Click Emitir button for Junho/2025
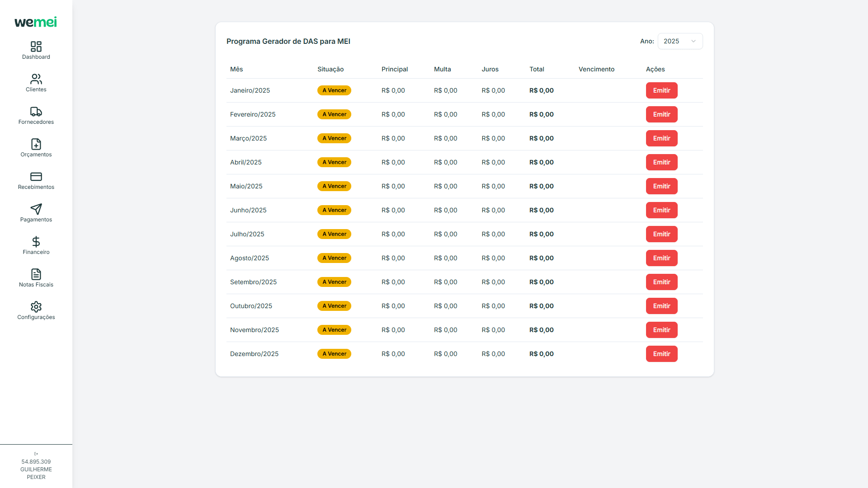868x488 pixels. (x=661, y=210)
